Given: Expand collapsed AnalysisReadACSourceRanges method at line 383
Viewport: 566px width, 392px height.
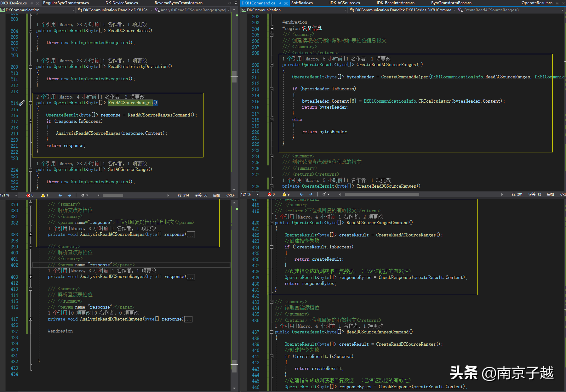Looking at the screenshot, I should point(31,234).
